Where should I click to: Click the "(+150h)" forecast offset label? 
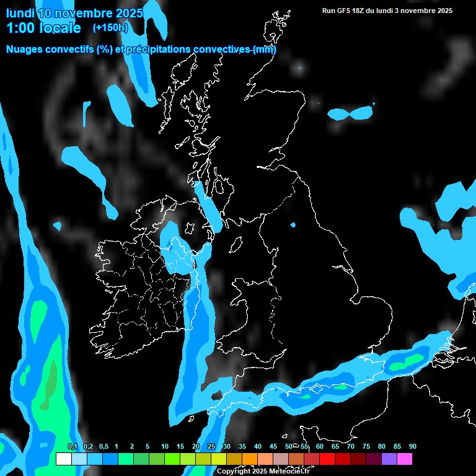tap(110, 28)
